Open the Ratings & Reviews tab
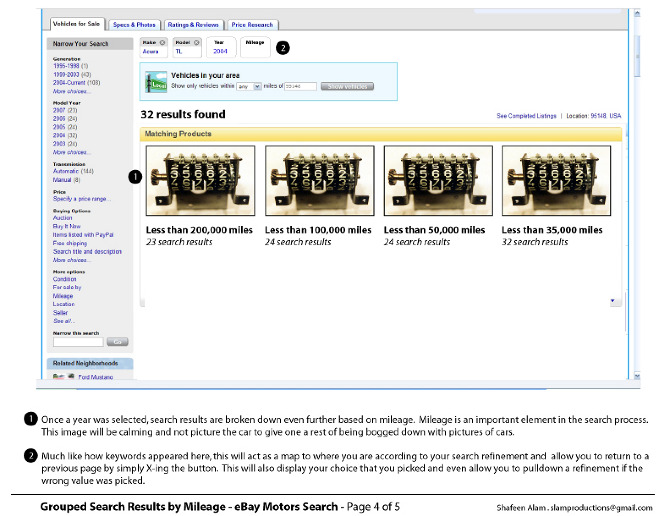Image resolution: width=670 pixels, height=516 pixels. 193,25
